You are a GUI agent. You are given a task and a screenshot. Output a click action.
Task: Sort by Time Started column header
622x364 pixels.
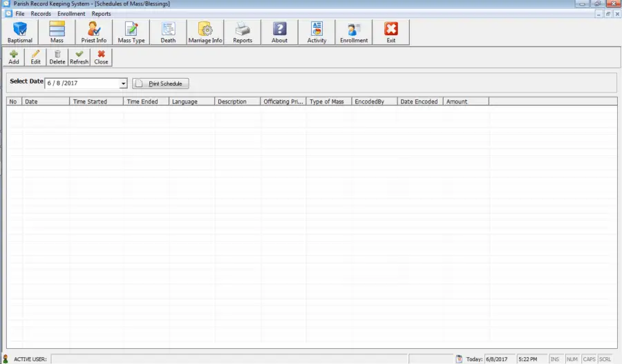(x=96, y=102)
